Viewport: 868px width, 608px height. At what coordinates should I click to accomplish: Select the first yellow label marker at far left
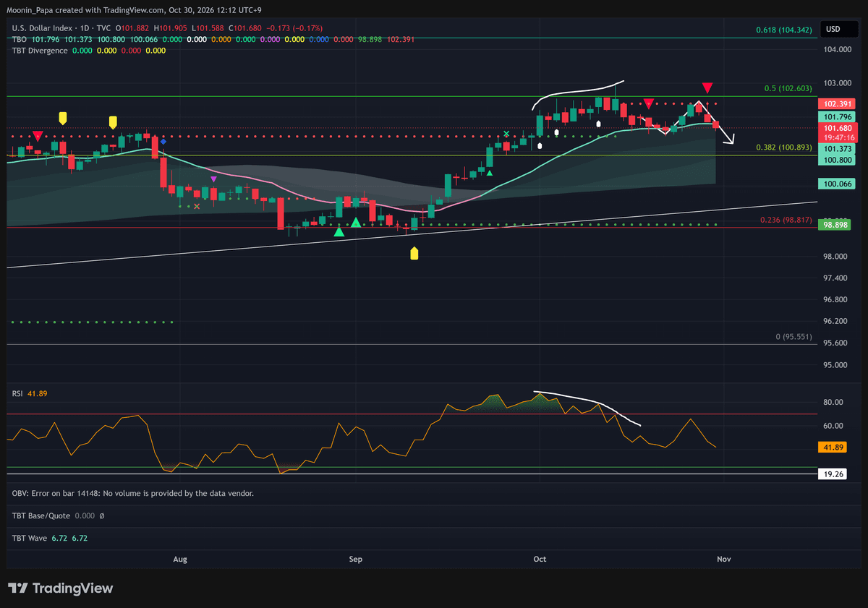(63, 118)
